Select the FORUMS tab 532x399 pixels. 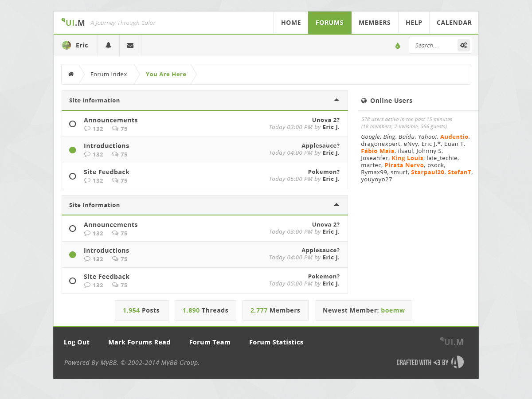(x=330, y=23)
